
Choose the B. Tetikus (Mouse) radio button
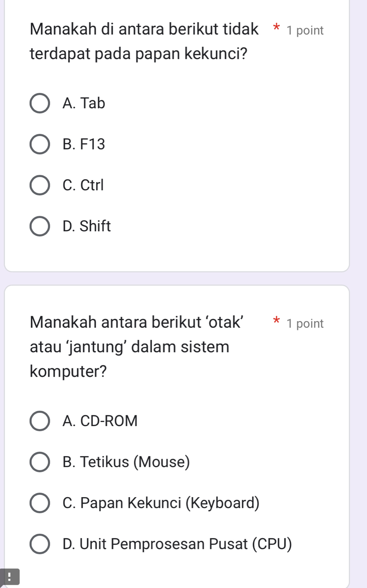(x=40, y=462)
